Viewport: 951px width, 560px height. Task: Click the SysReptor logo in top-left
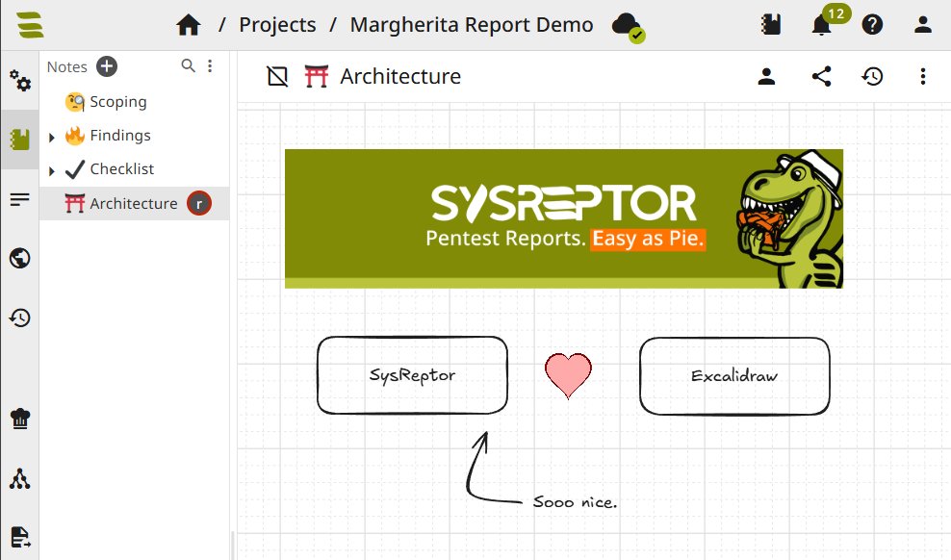click(x=30, y=25)
